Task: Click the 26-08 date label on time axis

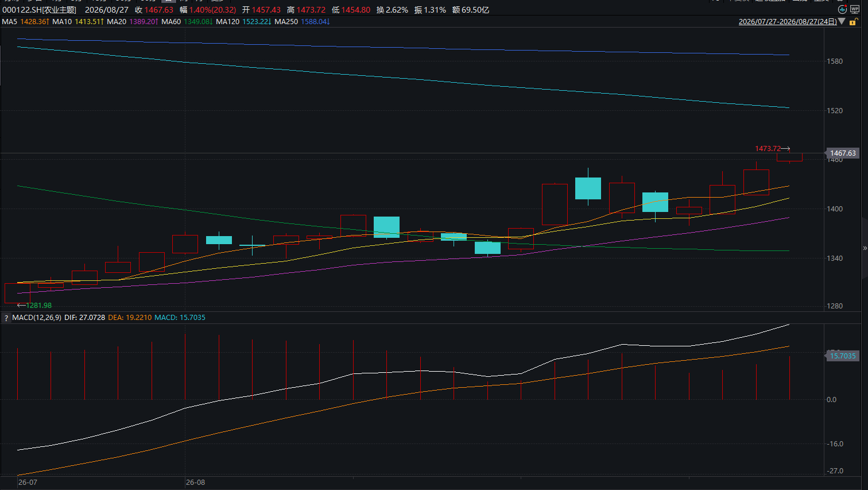Action: (x=195, y=483)
